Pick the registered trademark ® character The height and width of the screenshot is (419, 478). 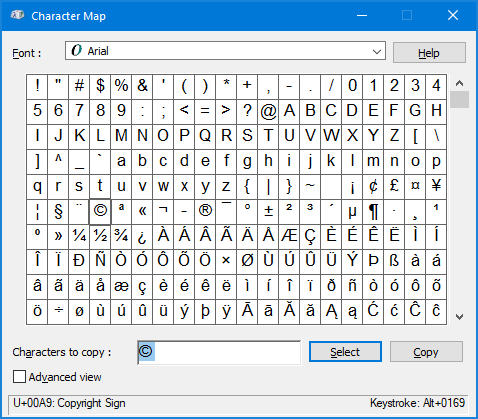click(x=205, y=212)
